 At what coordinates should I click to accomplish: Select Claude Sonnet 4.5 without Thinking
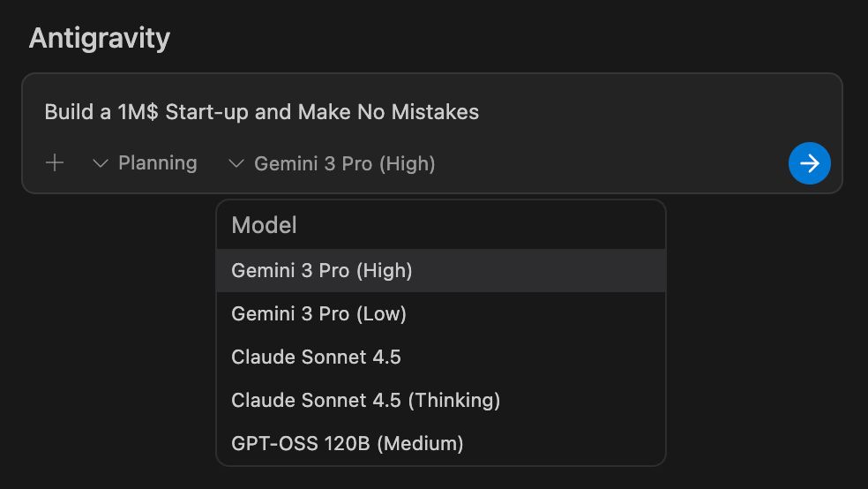tap(316, 357)
